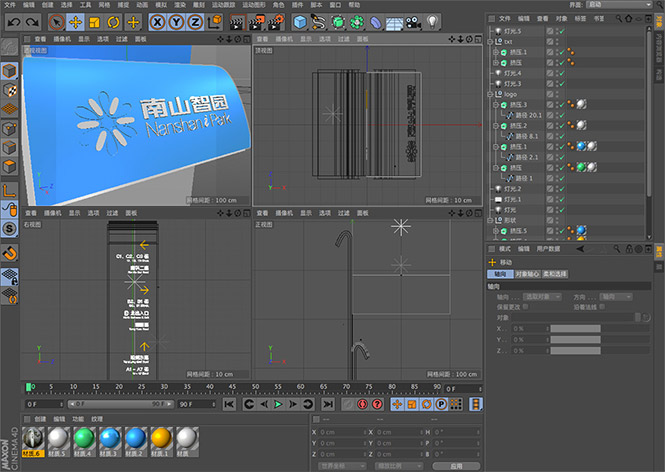Open the 方向 dropdown in attributes
This screenshot has height=472, width=665.
pos(616,297)
